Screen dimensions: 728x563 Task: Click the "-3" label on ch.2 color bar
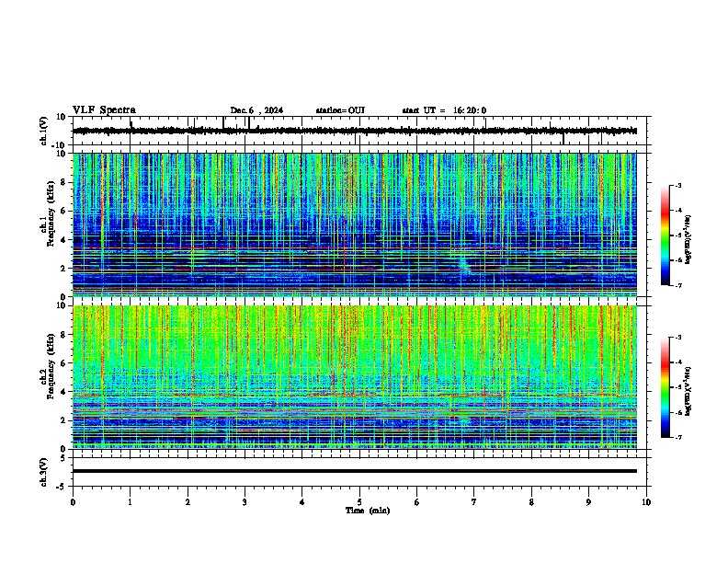678,338
